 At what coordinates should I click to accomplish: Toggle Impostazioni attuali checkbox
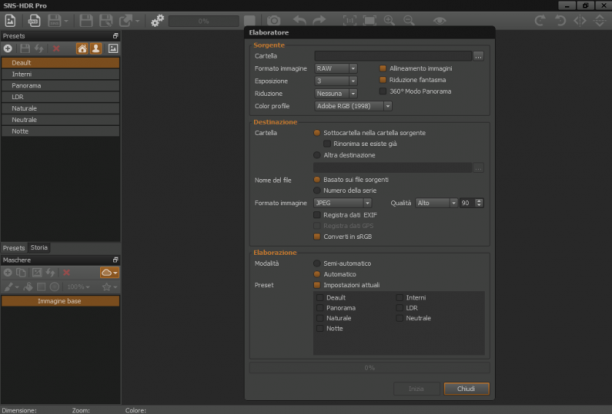317,285
